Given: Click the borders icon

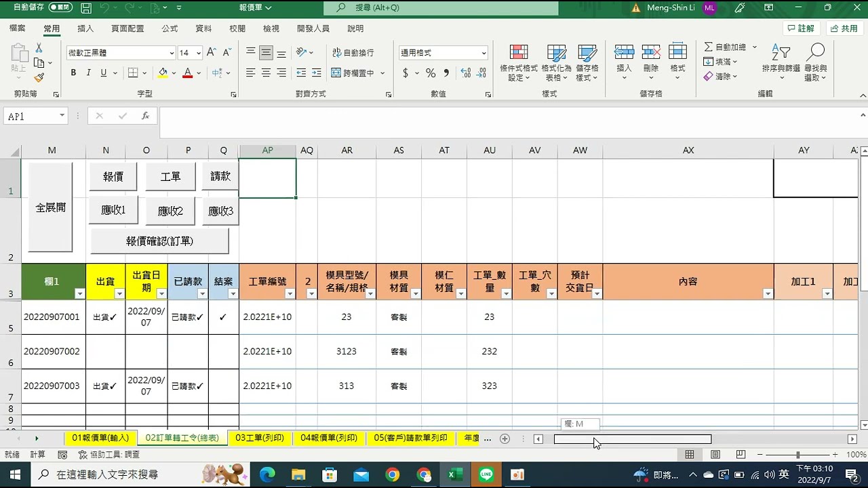Looking at the screenshot, I should [133, 73].
